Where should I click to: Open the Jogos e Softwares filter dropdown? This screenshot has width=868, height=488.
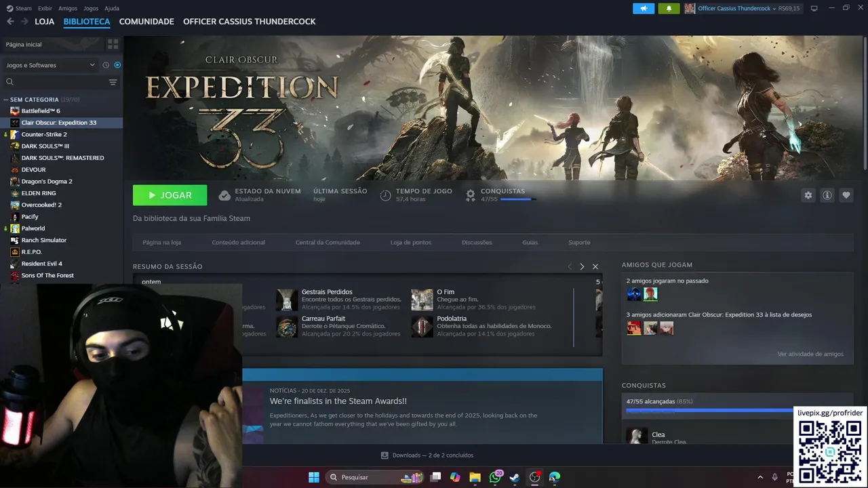click(50, 65)
